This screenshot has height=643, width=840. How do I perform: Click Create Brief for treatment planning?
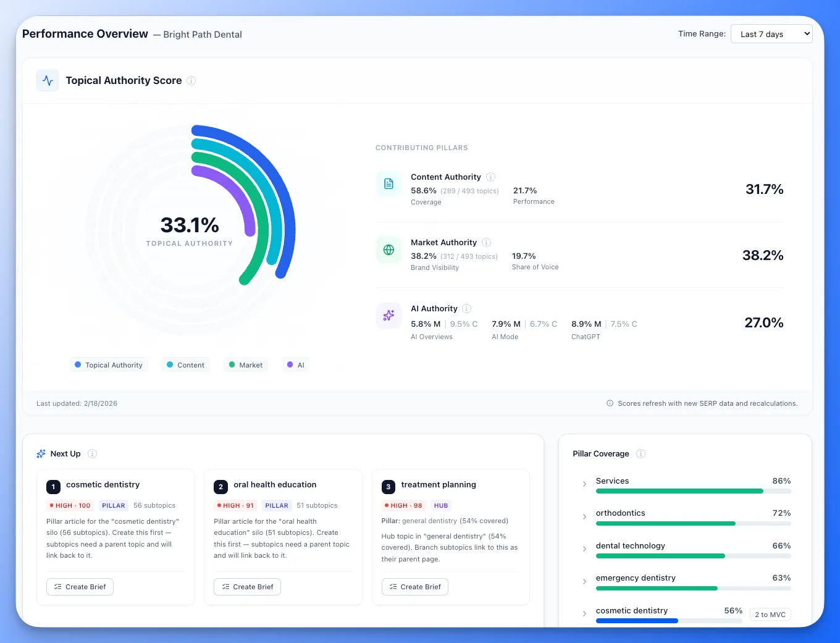click(414, 587)
